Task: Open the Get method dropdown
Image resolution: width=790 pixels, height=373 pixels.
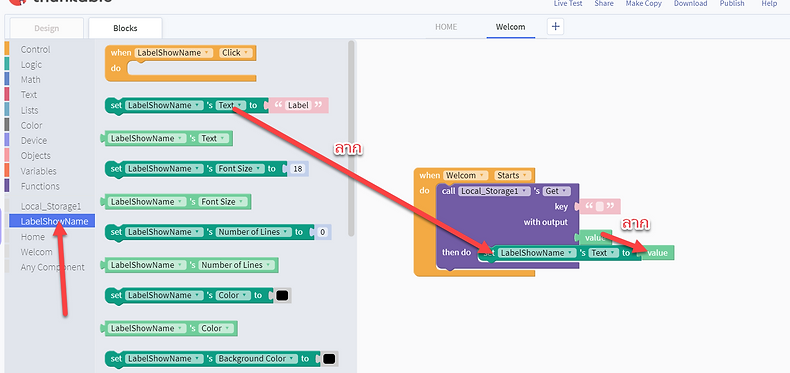Action: coord(556,191)
